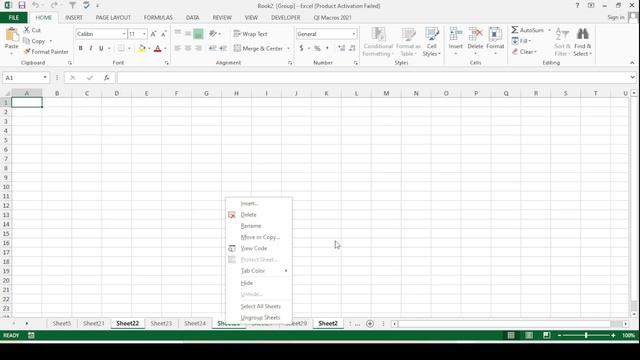Click the AutoSum sigma icon
The height and width of the screenshot is (360, 640).
pyautogui.click(x=515, y=30)
